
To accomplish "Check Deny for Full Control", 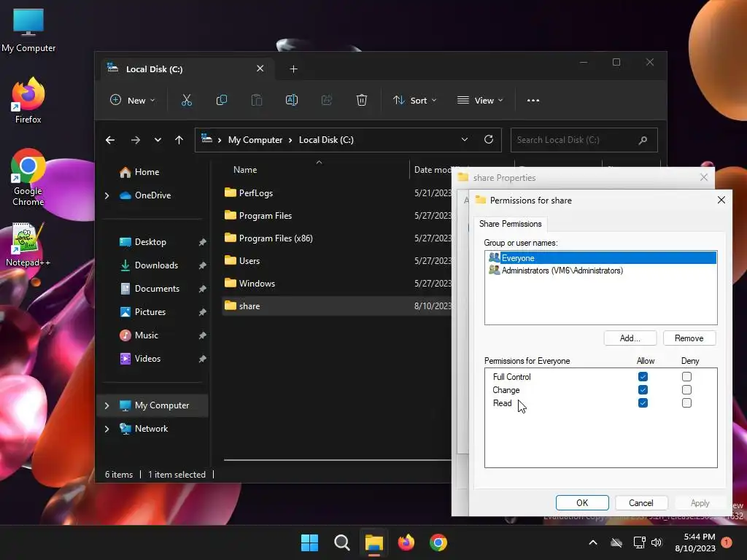I will (x=686, y=377).
